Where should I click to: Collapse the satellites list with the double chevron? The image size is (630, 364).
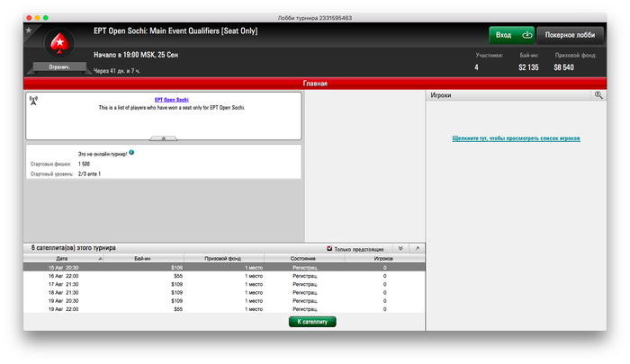point(400,248)
